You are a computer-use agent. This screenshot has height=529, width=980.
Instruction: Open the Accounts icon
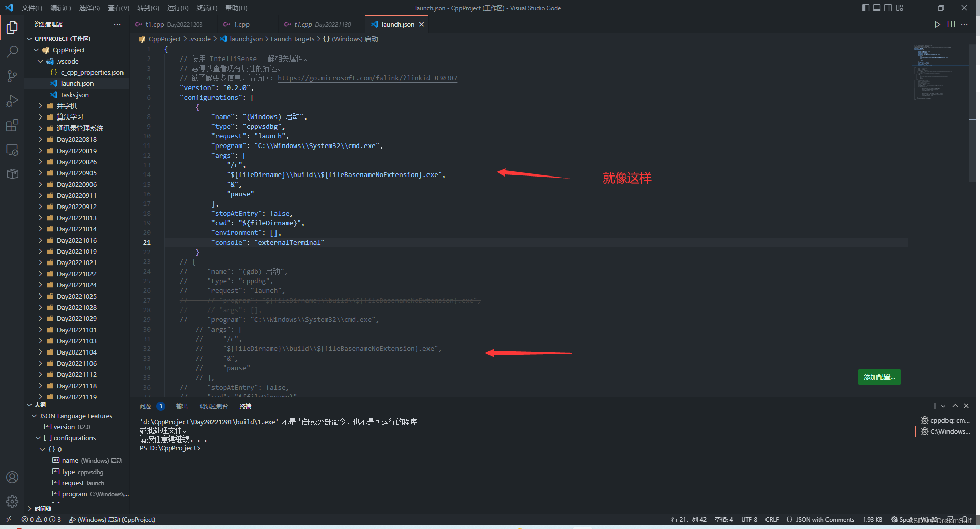(x=12, y=477)
